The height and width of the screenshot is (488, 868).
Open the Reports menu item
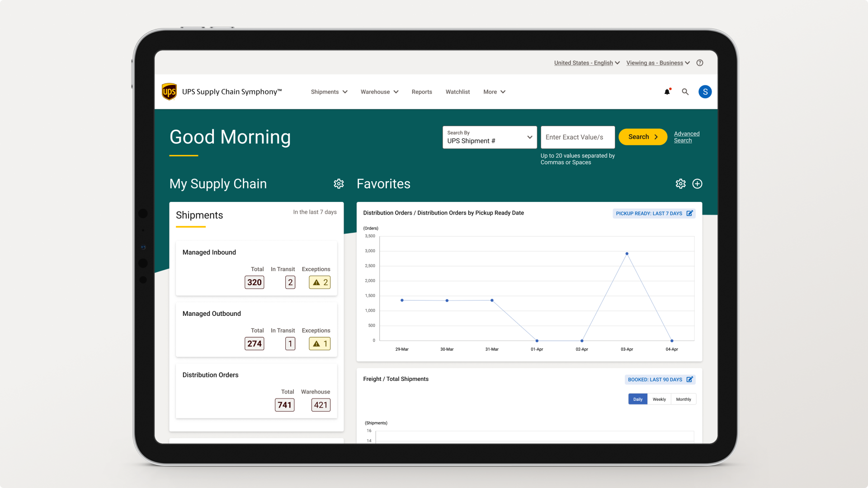[421, 92]
